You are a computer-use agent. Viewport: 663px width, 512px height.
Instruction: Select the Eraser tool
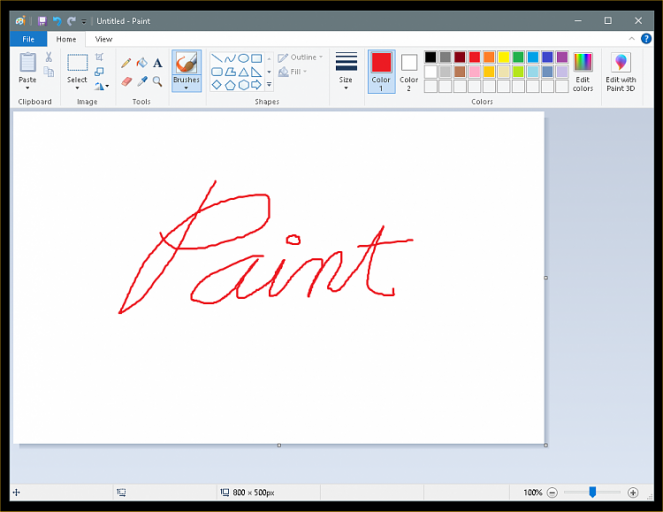126,81
